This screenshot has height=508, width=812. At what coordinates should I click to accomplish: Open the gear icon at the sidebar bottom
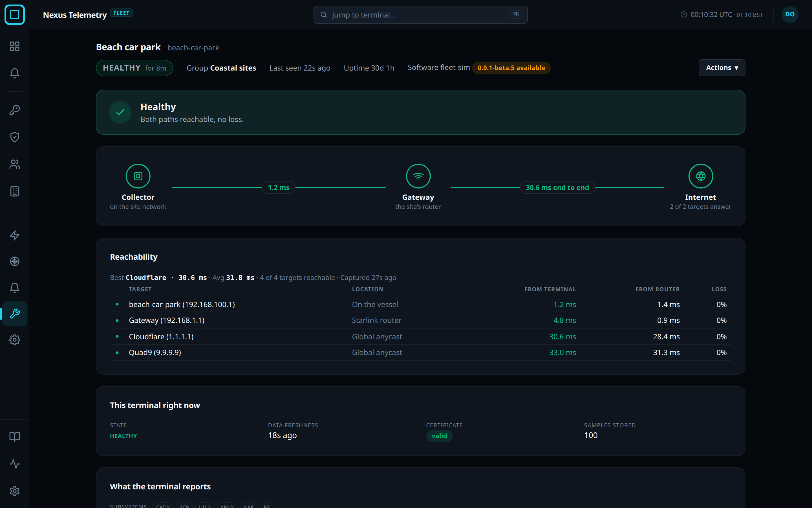point(14,491)
